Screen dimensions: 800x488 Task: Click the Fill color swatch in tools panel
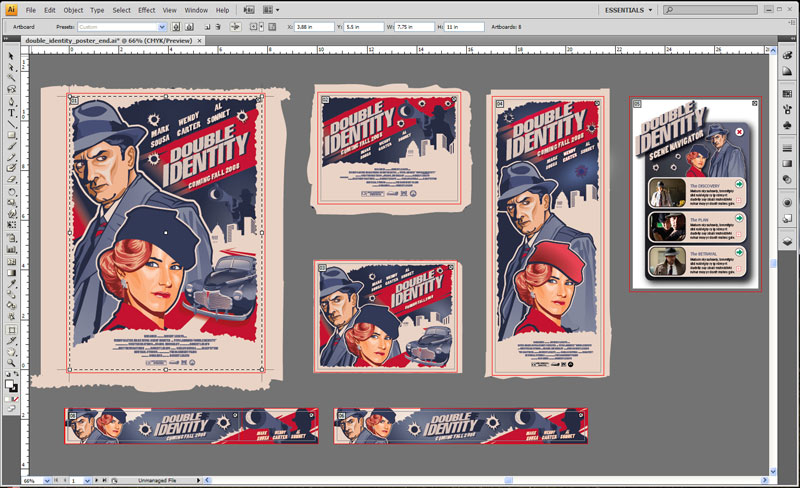point(9,384)
